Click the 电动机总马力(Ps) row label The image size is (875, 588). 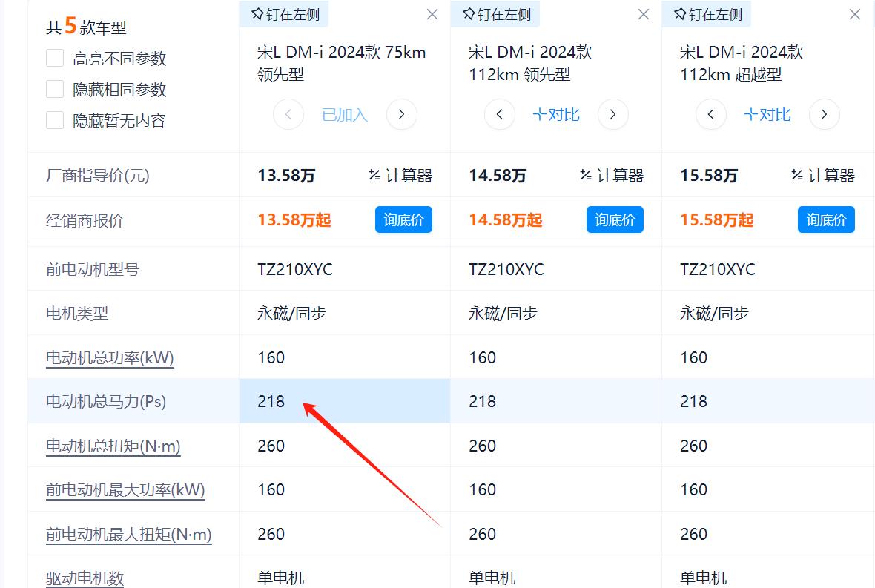tap(106, 402)
